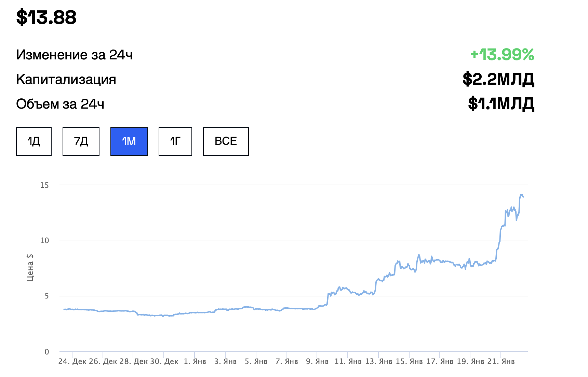Switch chart to 1Г one-year range
Screen dimensions: 588x377
(x=175, y=141)
